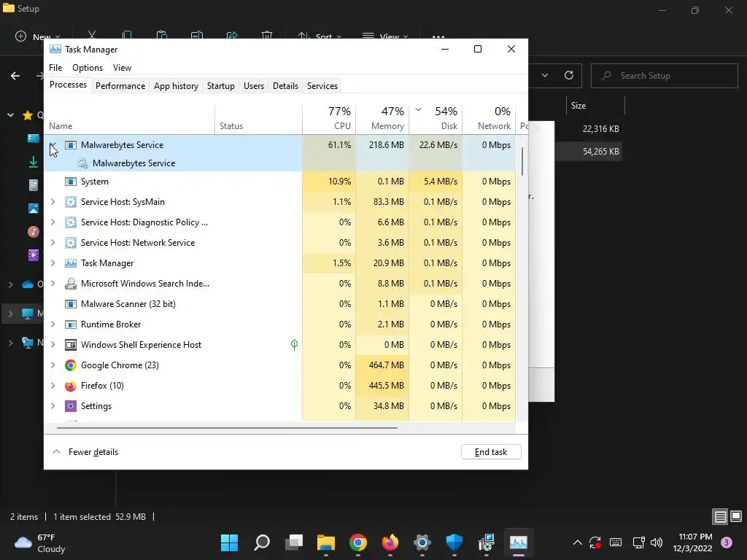This screenshot has height=560, width=747.
Task: Expand the Task Manager process row
Action: coord(53,263)
